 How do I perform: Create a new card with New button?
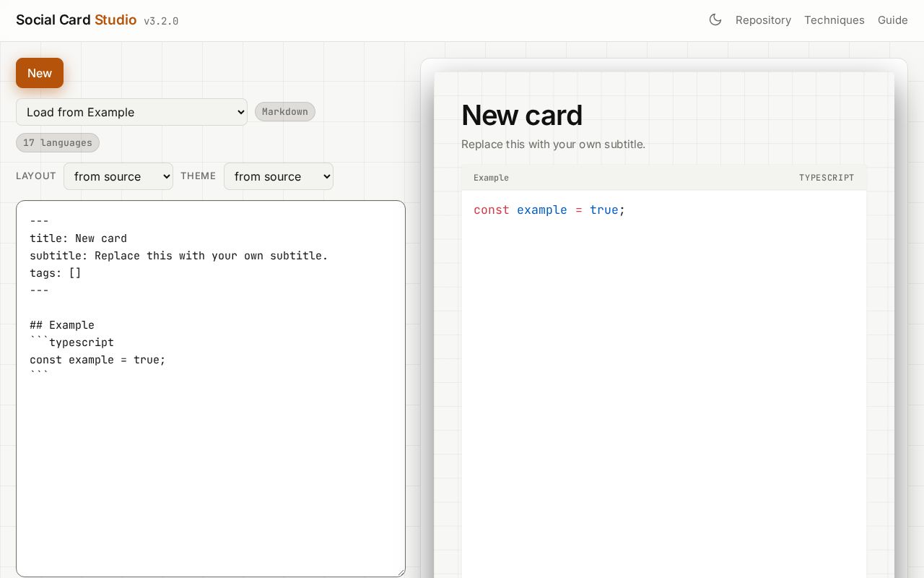tap(40, 73)
